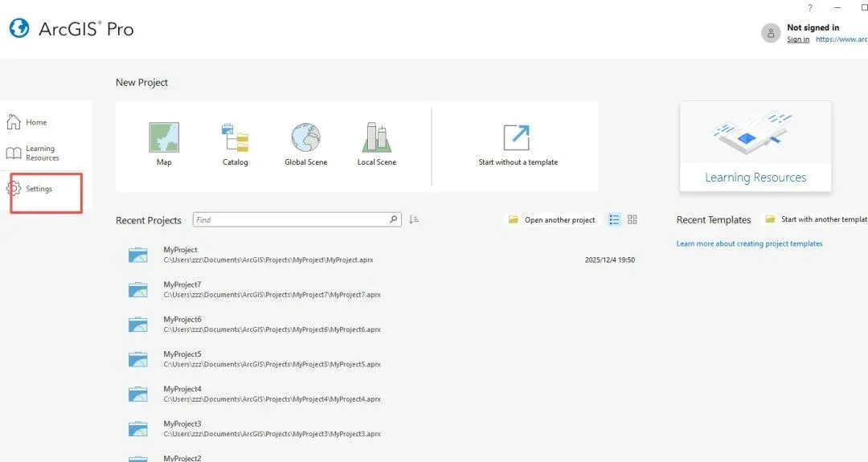Create a new Global Scene project

point(305,144)
